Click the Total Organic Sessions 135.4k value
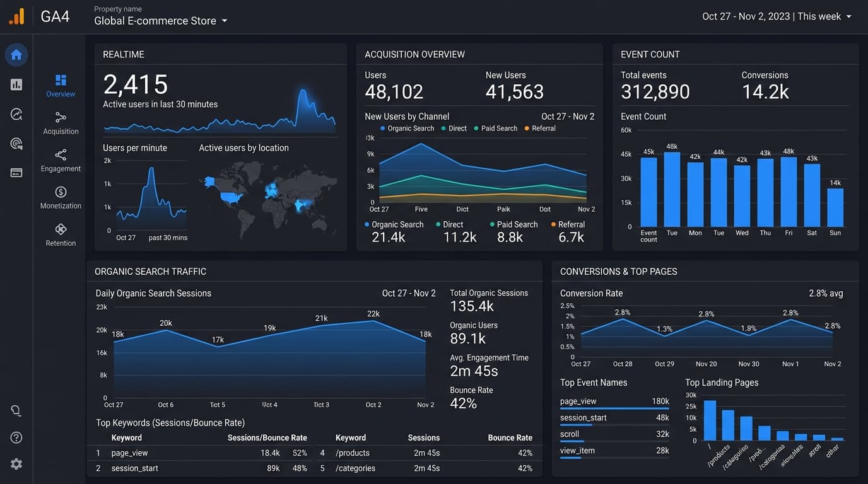868x484 pixels. coord(472,306)
